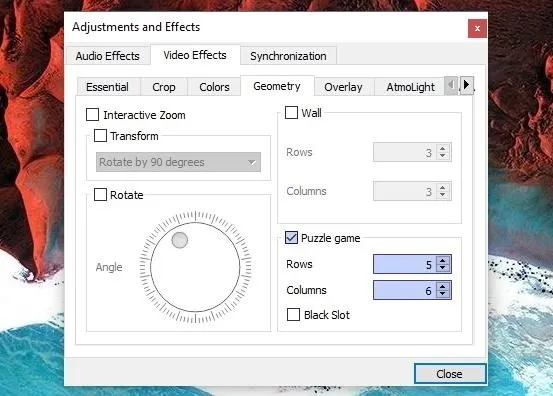The image size is (553, 396).
Task: Decrease Puzzle game Rows with down arrow
Action: point(443,268)
